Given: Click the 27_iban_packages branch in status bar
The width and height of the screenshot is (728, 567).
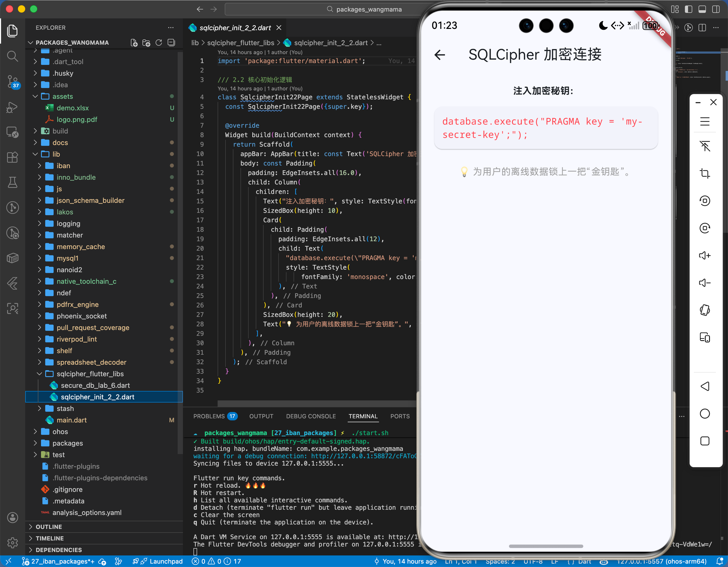Looking at the screenshot, I should pyautogui.click(x=58, y=561).
